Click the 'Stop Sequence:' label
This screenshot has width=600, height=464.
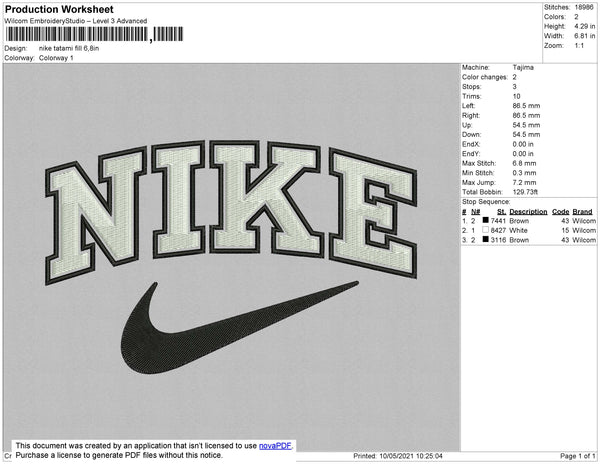click(486, 202)
